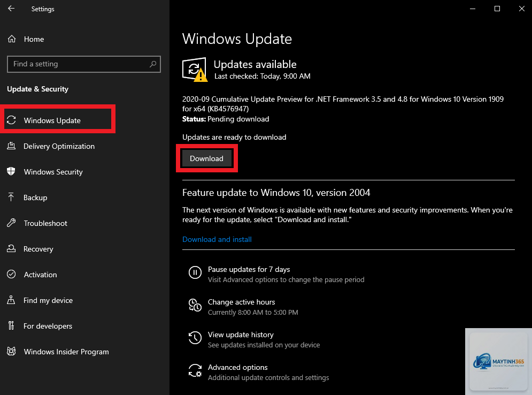Click the Find a setting search box
The height and width of the screenshot is (395, 532).
tap(84, 64)
